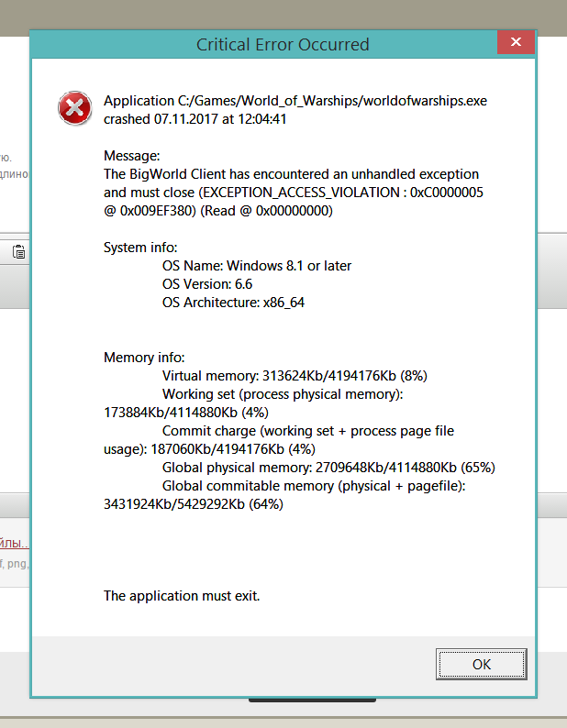This screenshot has width=567, height=728.
Task: Click The application must exit text
Action: (182, 596)
